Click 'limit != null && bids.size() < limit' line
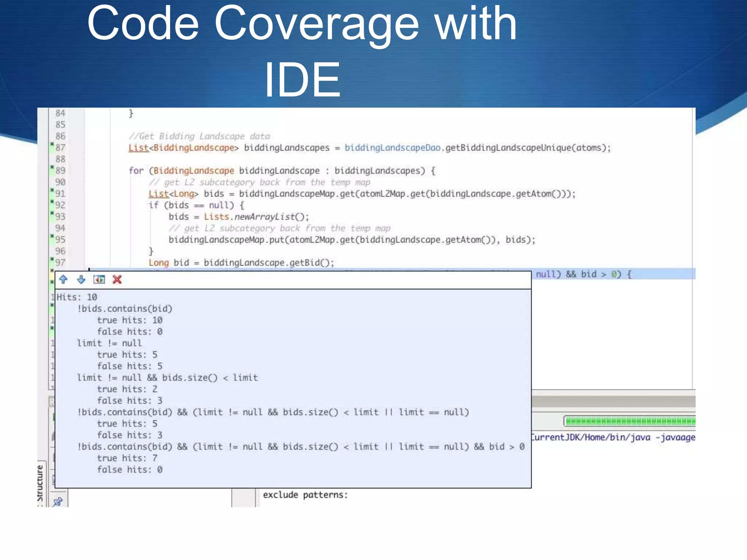This screenshot has width=747, height=560. 167,378
